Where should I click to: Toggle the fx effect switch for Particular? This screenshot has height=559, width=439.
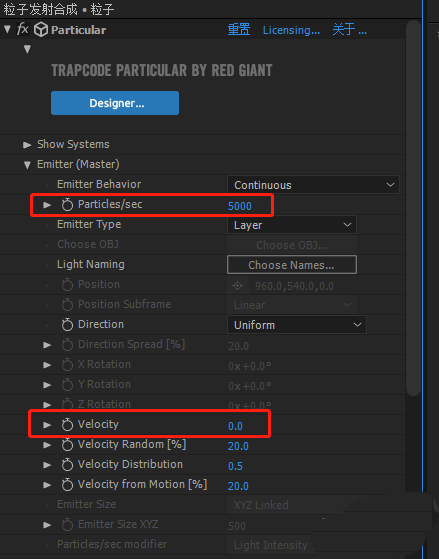[x=23, y=29]
